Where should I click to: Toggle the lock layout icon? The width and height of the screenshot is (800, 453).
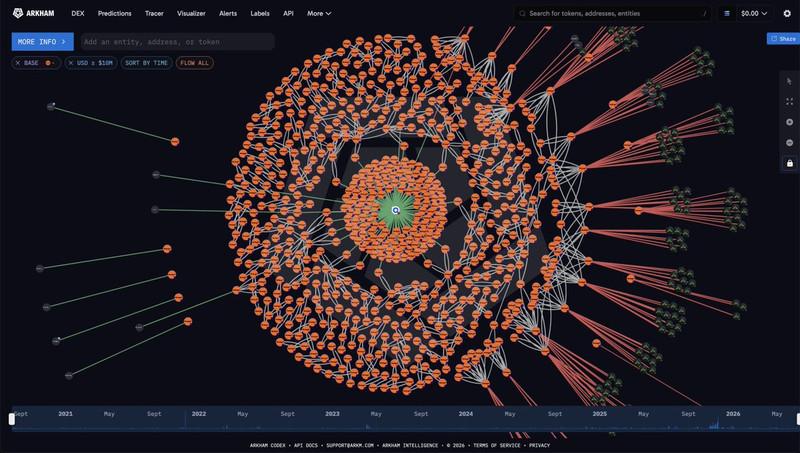(789, 163)
